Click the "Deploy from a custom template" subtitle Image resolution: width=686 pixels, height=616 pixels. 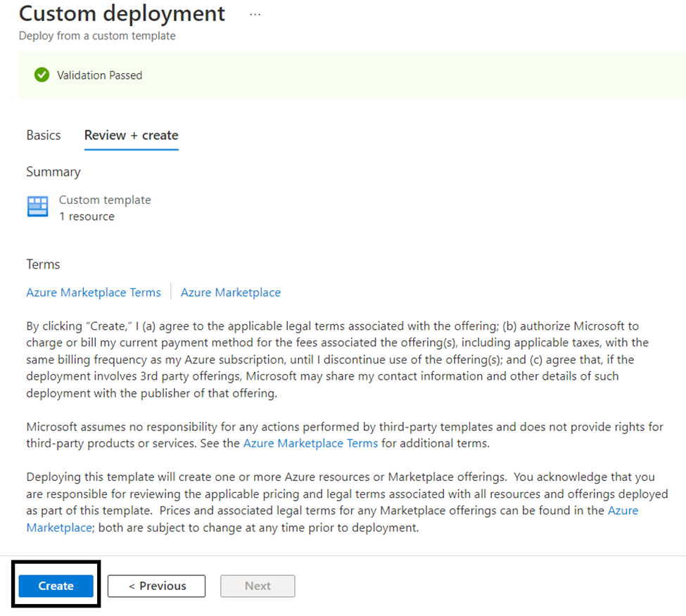coord(97,36)
